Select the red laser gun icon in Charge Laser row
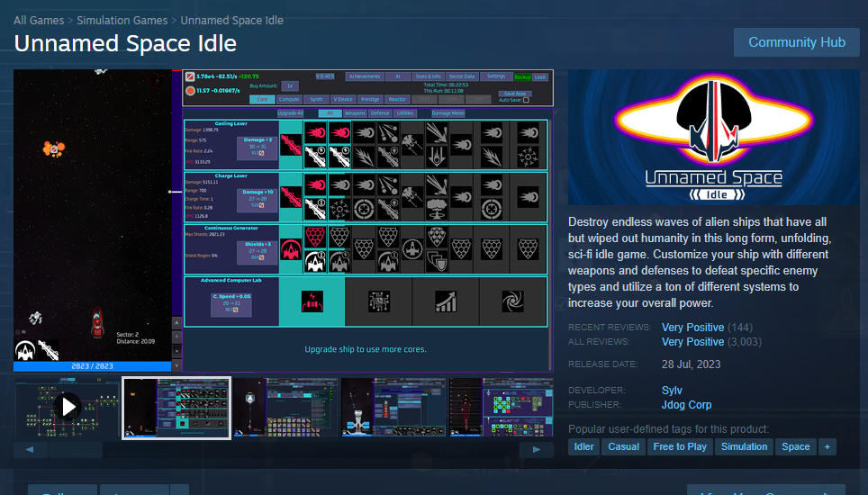The image size is (868, 495). [291, 197]
